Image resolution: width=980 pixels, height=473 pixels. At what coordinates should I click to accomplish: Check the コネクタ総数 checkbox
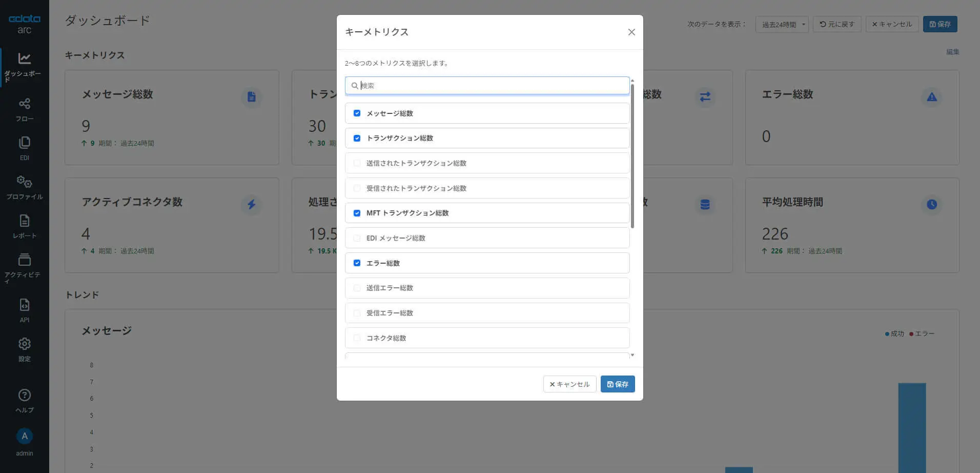coord(357,338)
